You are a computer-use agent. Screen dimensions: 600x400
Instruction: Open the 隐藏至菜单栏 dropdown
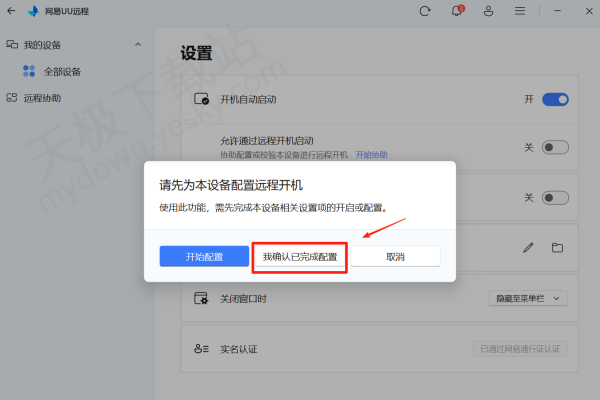point(528,298)
